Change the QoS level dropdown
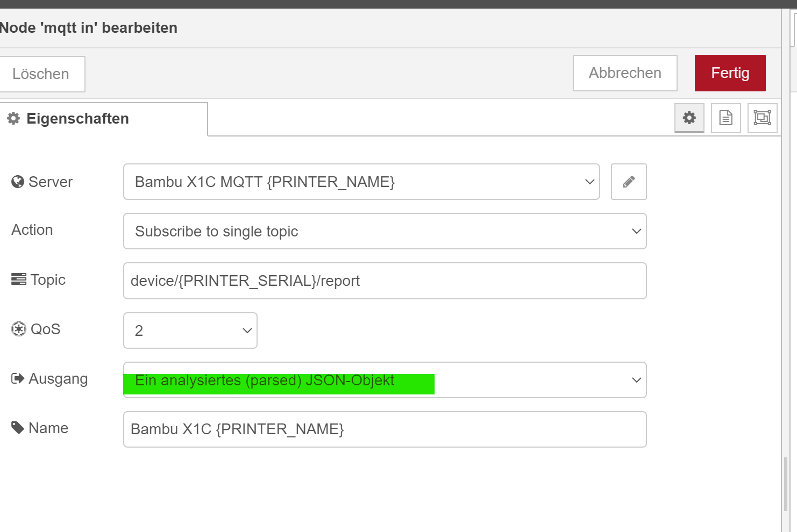This screenshot has width=797, height=532. [x=190, y=330]
